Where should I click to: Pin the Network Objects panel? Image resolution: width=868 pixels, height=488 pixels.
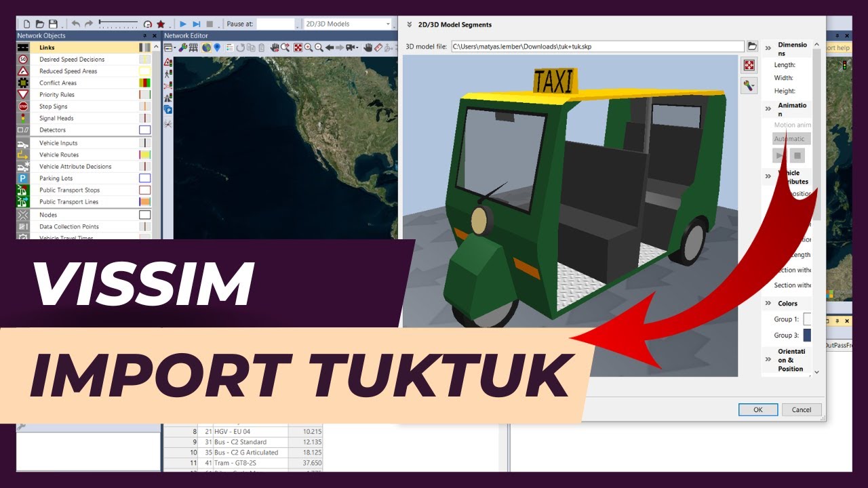pyautogui.click(x=144, y=35)
